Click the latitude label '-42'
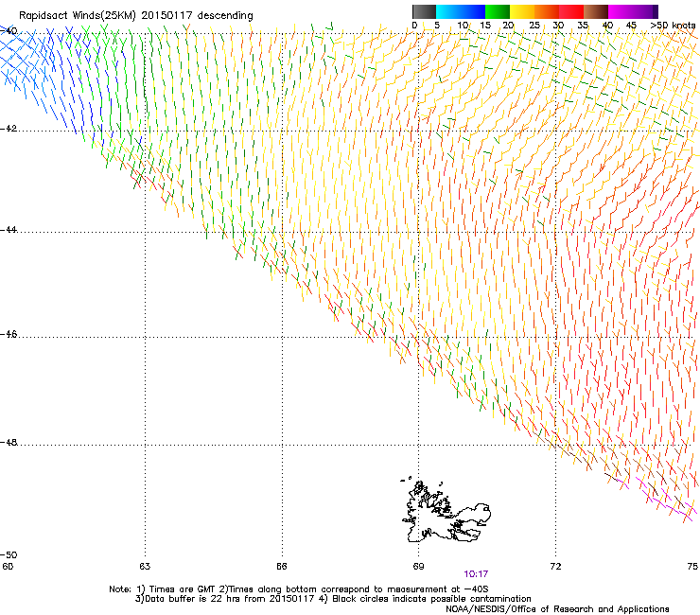Viewport: 700px width, 615px height. click(9, 129)
